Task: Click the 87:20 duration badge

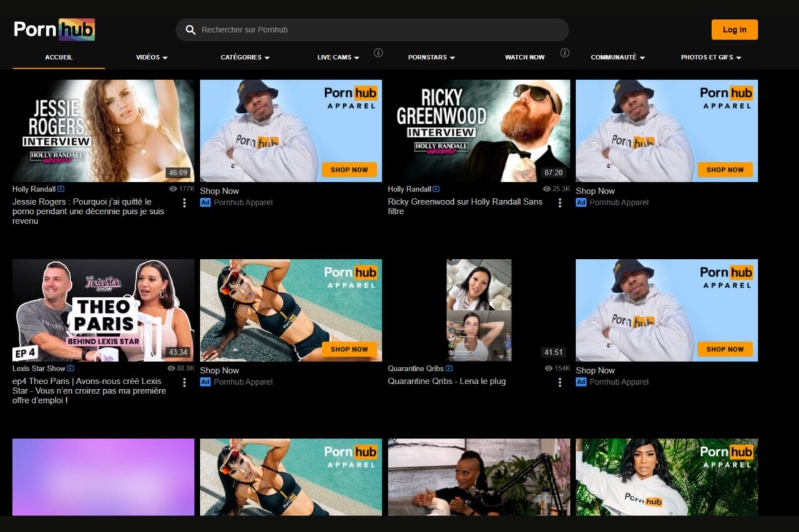Action: click(x=553, y=173)
